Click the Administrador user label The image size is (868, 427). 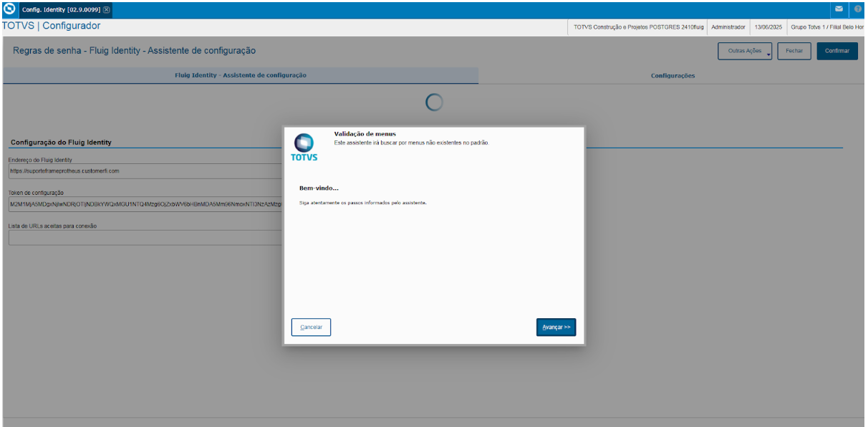pyautogui.click(x=728, y=27)
